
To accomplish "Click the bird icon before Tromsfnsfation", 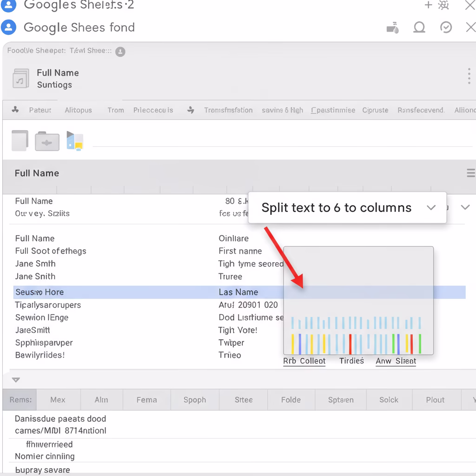I will (191, 110).
